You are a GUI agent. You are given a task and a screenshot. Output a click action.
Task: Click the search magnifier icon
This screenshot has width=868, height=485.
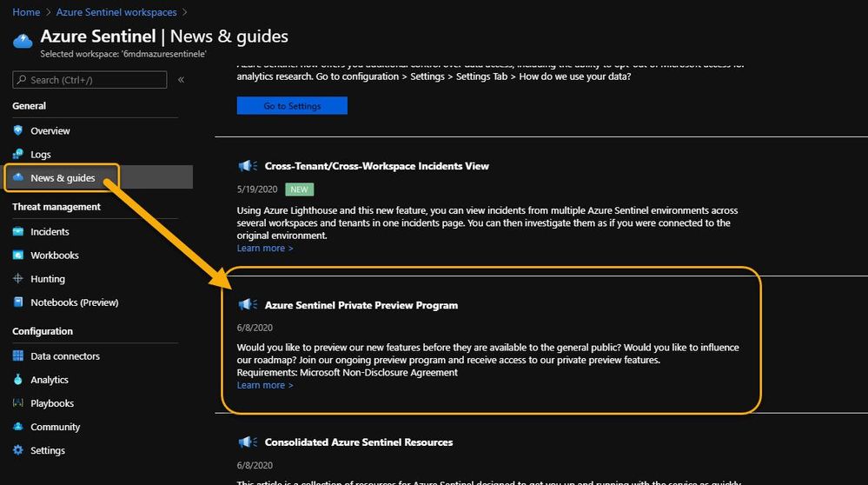[22, 80]
